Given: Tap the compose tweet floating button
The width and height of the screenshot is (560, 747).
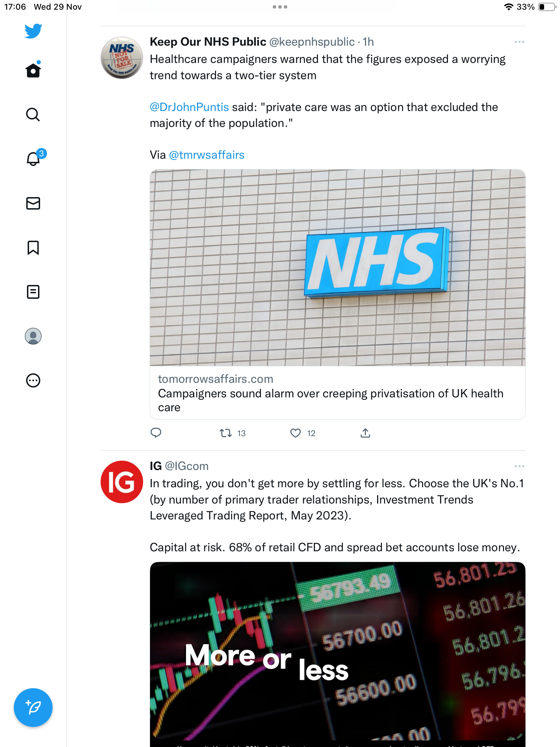Looking at the screenshot, I should pyautogui.click(x=33, y=708).
